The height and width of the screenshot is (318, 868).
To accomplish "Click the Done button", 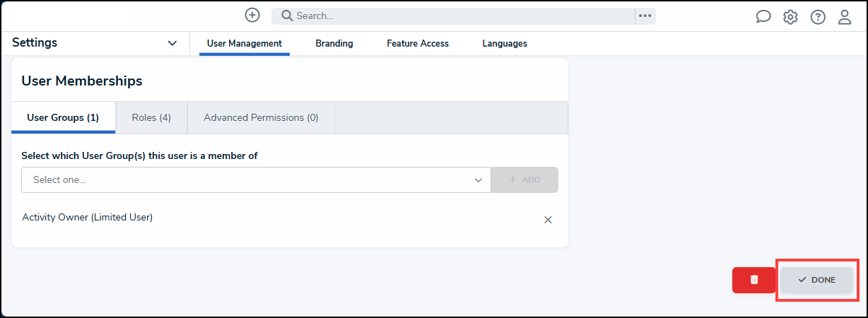I will click(x=816, y=280).
